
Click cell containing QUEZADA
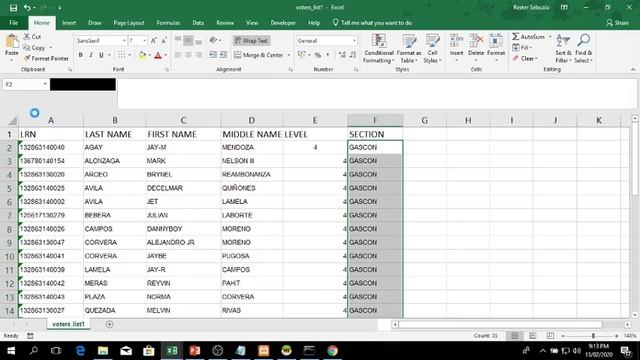tap(114, 311)
